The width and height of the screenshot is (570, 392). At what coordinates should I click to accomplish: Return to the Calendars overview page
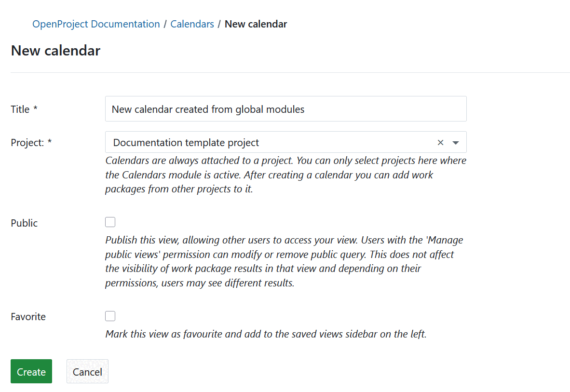[192, 24]
